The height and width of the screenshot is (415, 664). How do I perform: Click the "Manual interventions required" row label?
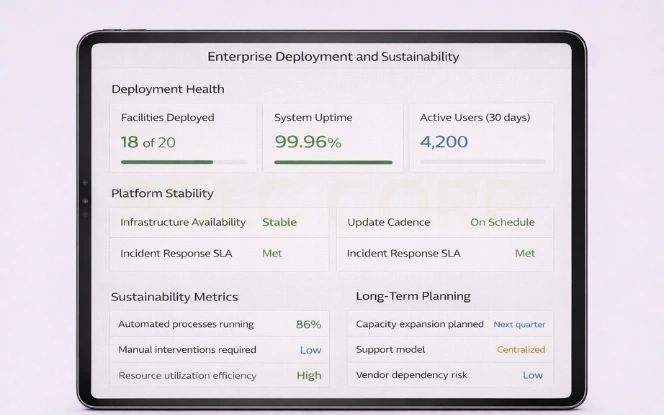click(187, 350)
